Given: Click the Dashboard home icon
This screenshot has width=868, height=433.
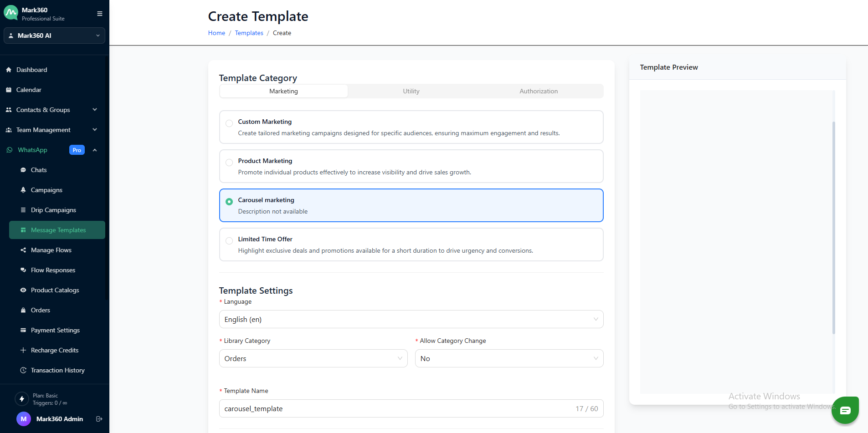Looking at the screenshot, I should tap(9, 70).
